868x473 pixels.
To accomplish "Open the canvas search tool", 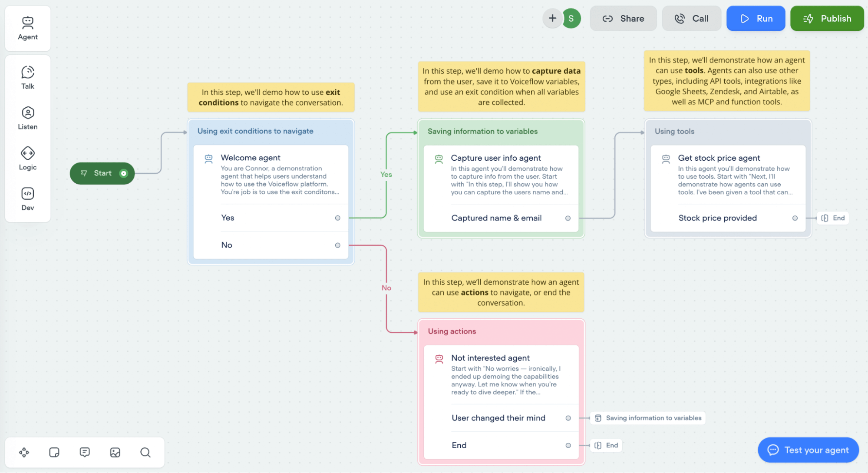I will click(x=145, y=453).
